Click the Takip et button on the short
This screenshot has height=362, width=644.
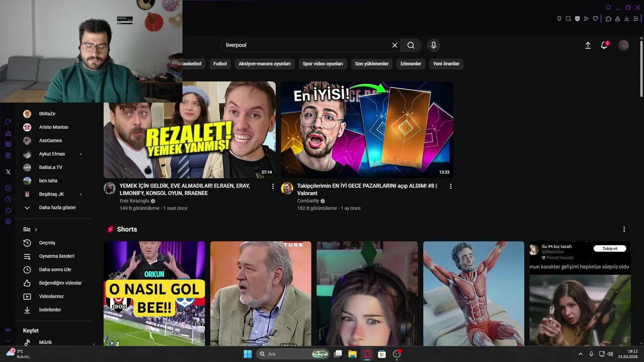(610, 248)
